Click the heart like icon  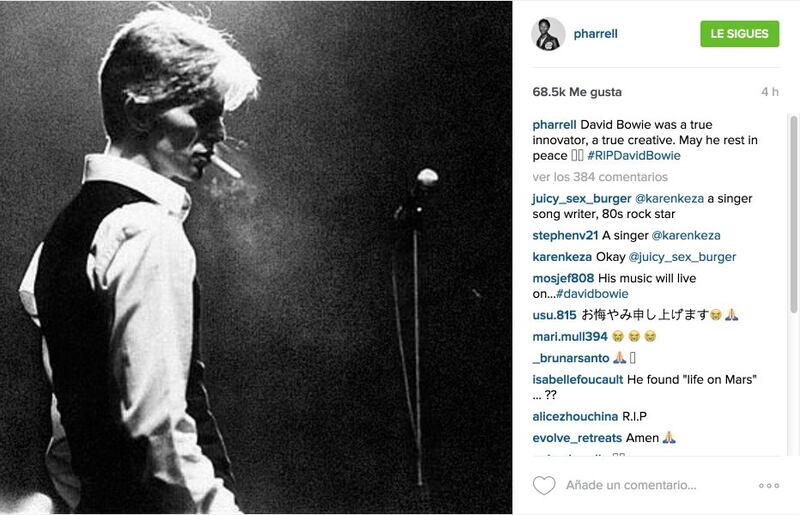click(x=544, y=485)
